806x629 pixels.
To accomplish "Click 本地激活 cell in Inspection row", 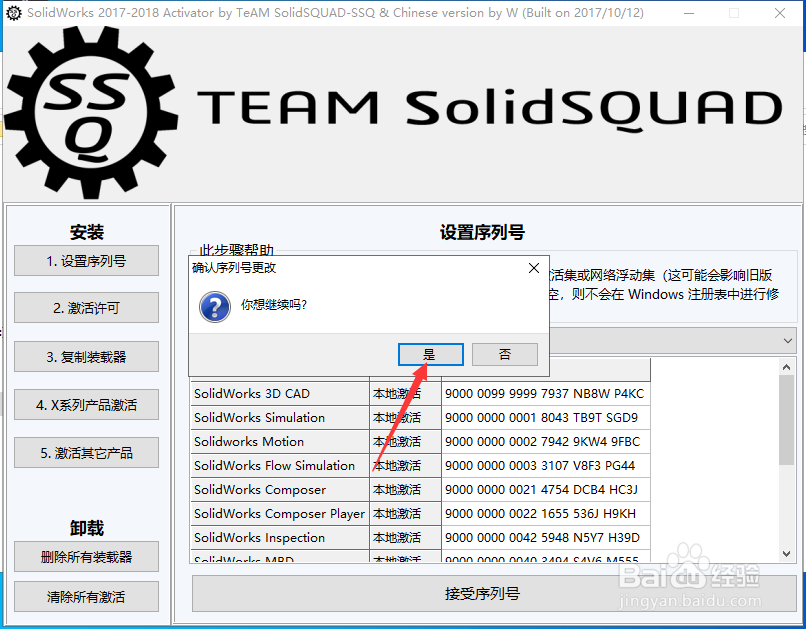I will [405, 538].
